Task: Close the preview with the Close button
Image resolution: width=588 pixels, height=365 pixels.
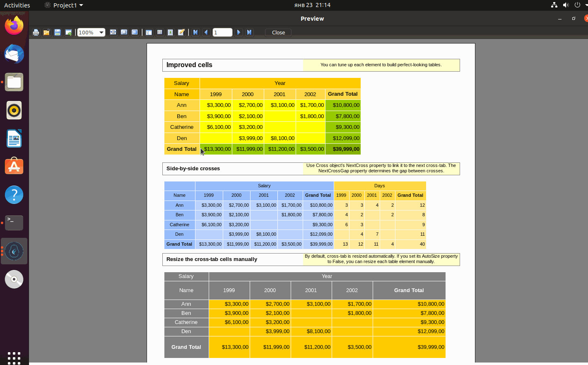Action: click(x=278, y=32)
